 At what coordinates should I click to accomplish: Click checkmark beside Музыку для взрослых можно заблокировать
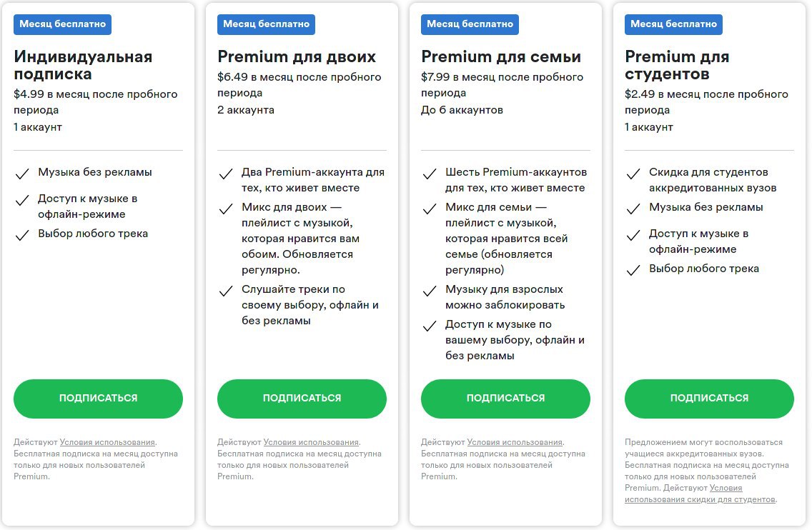[430, 291]
